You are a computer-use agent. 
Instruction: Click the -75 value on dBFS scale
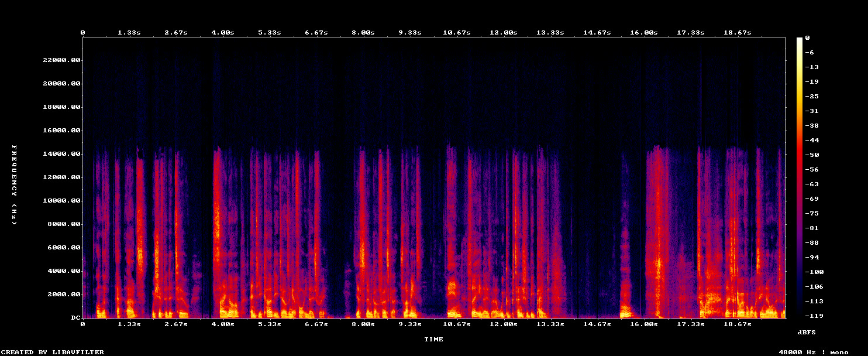click(812, 214)
